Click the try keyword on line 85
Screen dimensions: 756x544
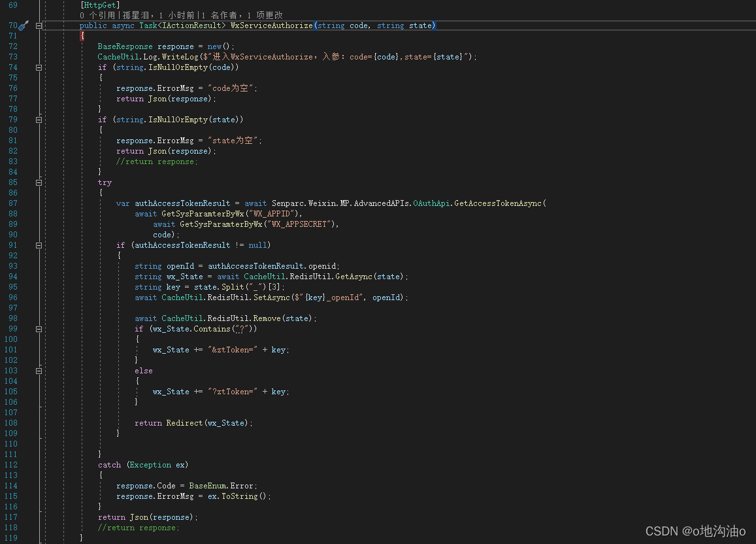point(105,182)
